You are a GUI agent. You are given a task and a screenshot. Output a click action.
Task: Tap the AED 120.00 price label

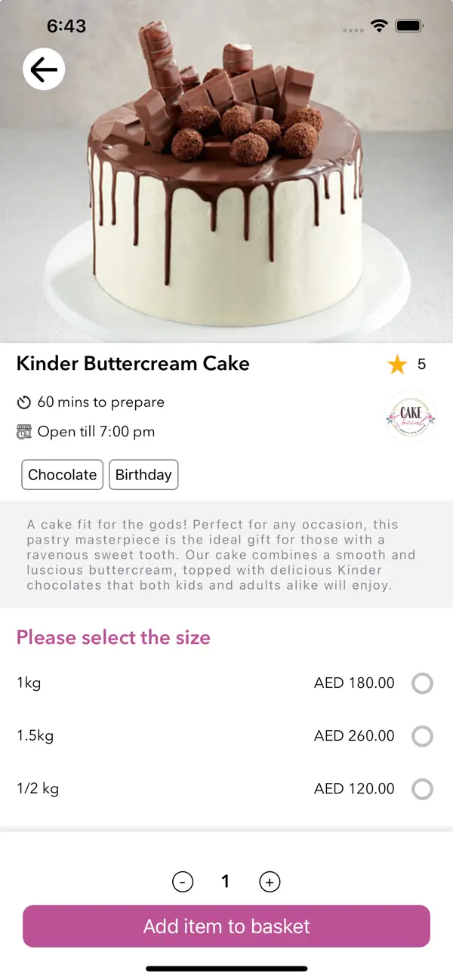(x=354, y=789)
